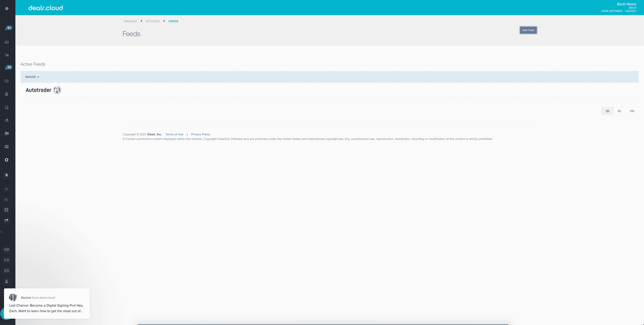Click the Add Feed button
Screen dimensions: 644x325
[x=528, y=30]
